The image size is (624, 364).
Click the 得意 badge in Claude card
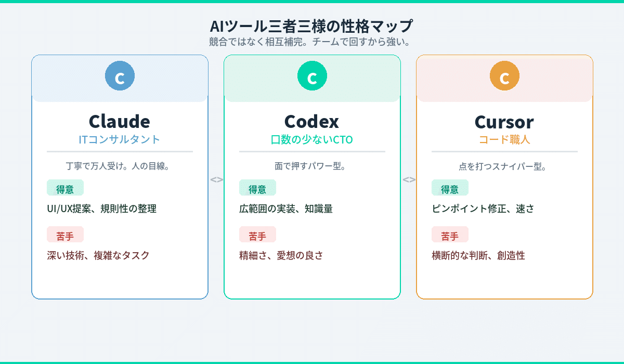[65, 188]
